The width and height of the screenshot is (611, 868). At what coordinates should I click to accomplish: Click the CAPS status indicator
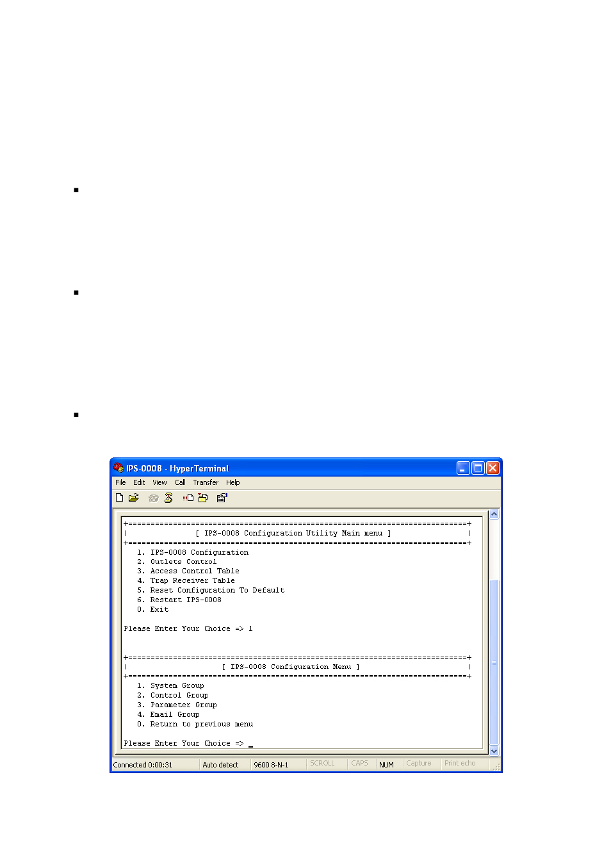(x=359, y=764)
